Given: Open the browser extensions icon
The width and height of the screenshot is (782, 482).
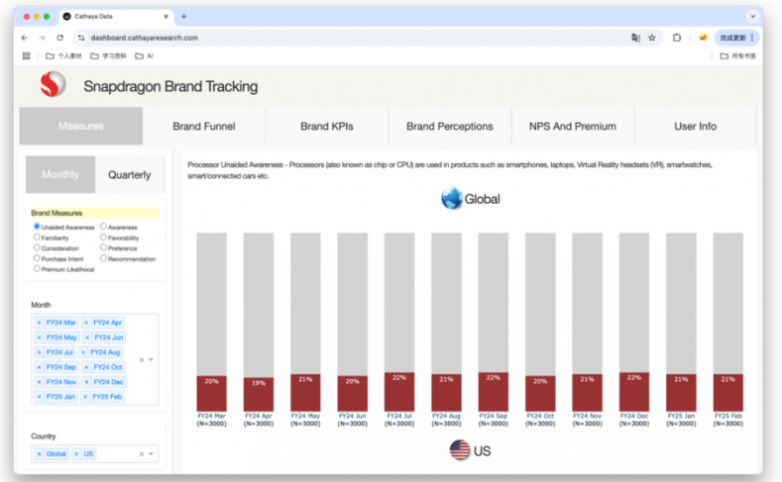Looking at the screenshot, I should (677, 37).
